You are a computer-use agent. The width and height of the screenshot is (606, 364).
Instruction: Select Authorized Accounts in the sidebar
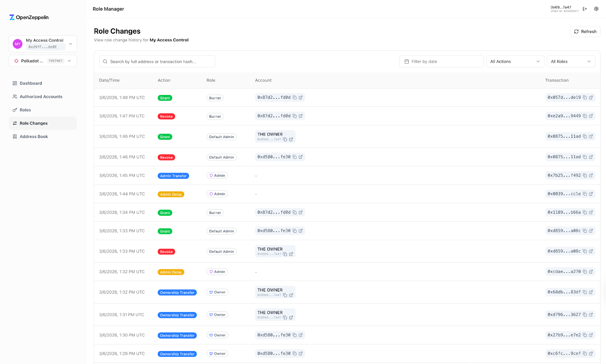pos(41,96)
